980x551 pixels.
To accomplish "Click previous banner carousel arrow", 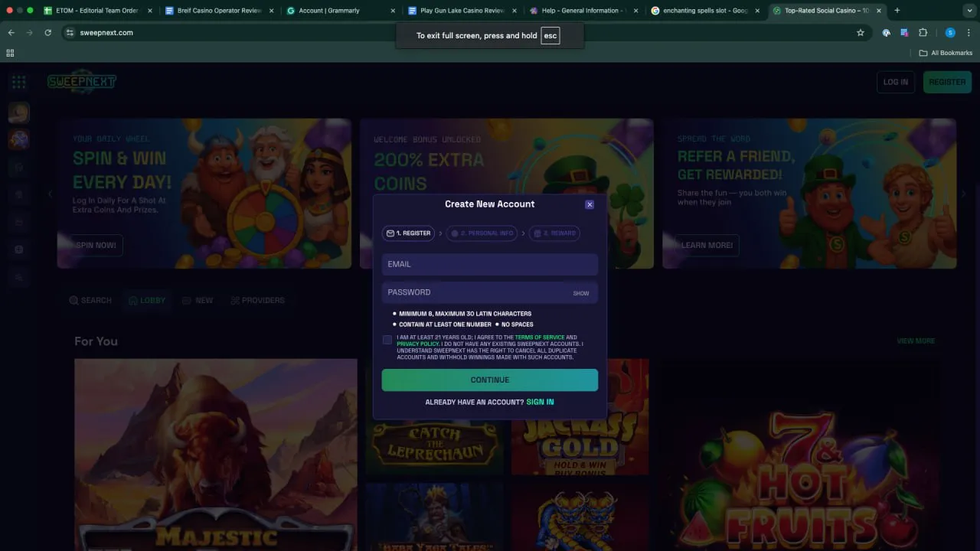I will click(51, 194).
